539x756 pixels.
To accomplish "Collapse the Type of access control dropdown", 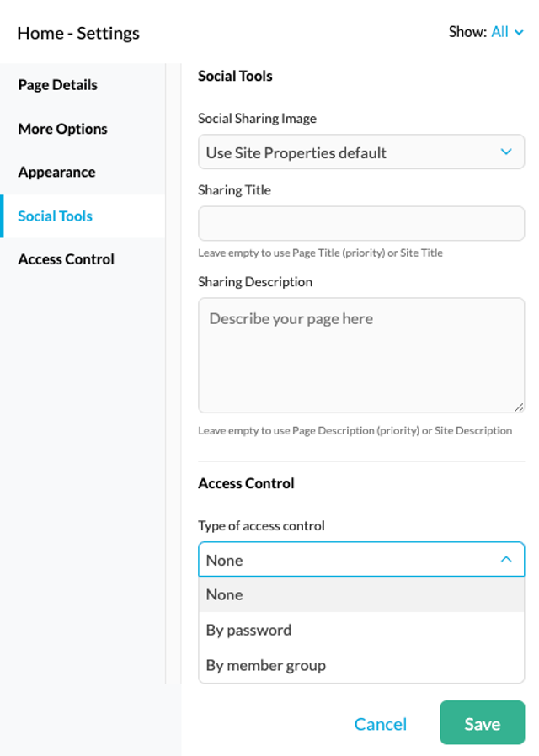I will click(361, 559).
